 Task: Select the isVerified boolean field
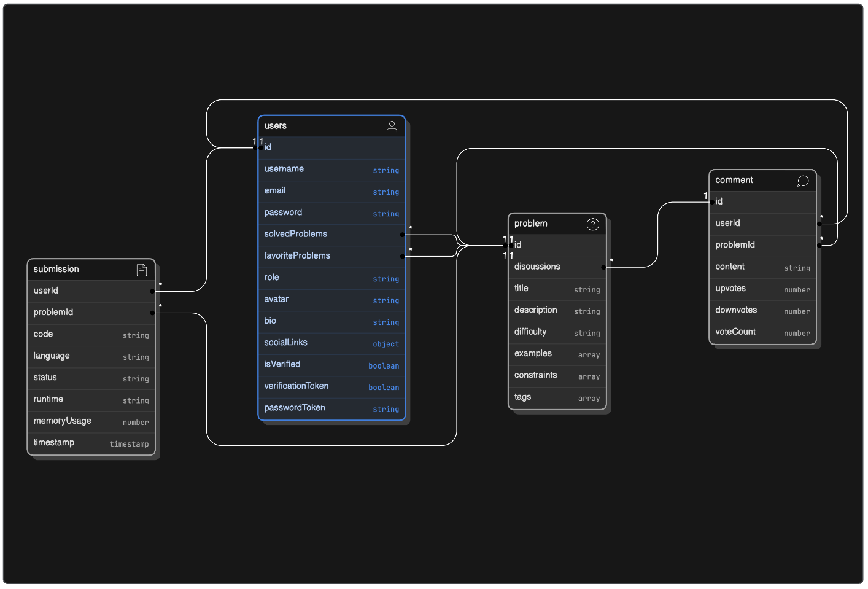(331, 364)
